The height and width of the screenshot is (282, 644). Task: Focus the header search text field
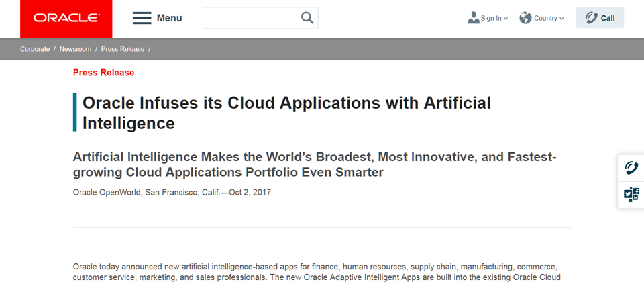[x=250, y=18]
